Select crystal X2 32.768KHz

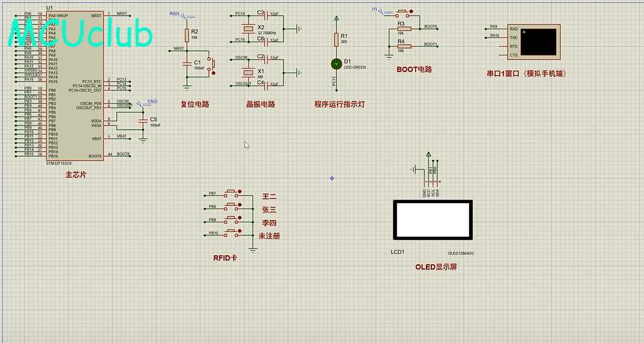coord(248,28)
